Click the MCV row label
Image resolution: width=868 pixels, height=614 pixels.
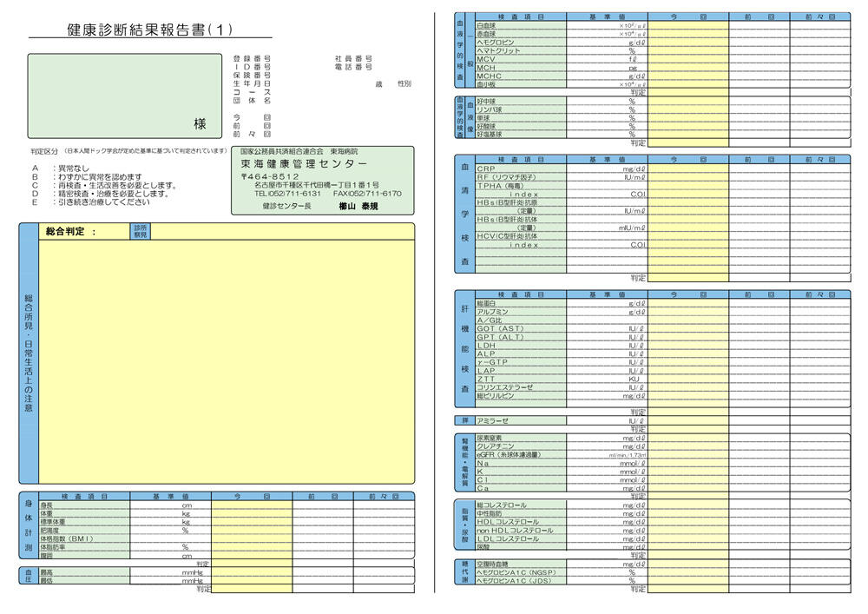coord(486,59)
